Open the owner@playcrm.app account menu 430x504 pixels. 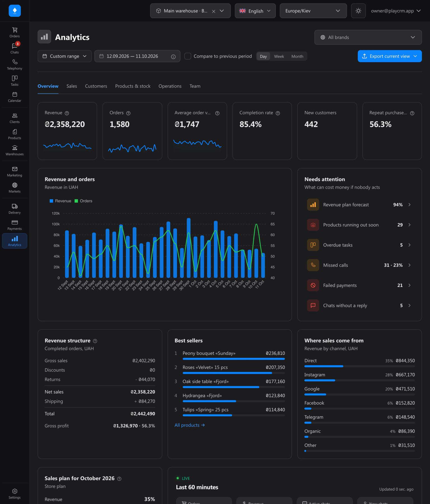396,11
